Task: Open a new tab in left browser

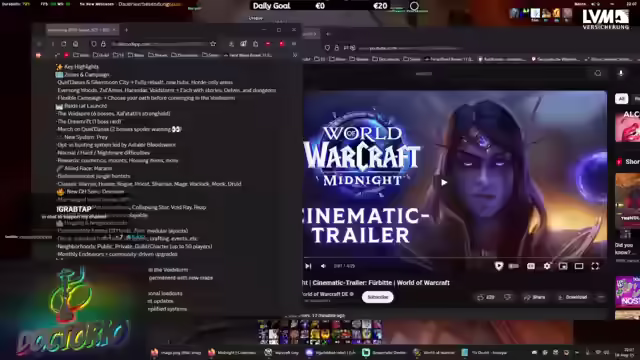Action: click(126, 30)
